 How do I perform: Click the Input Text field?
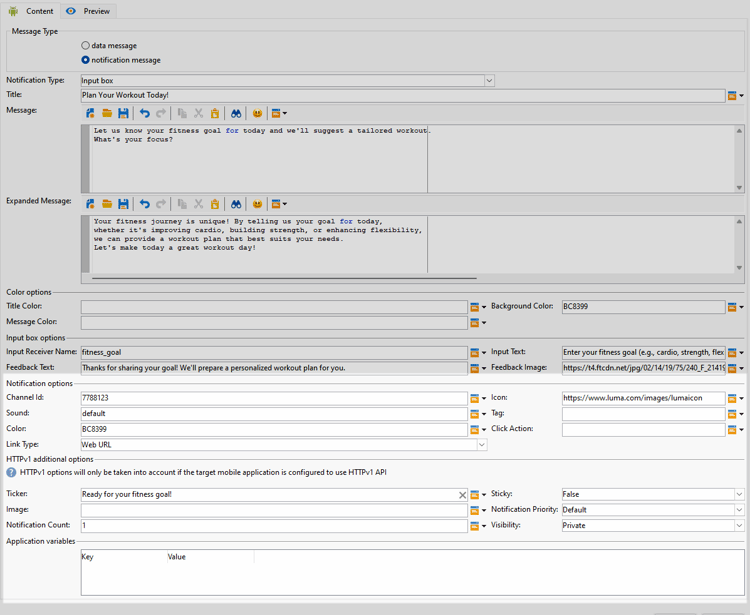643,352
